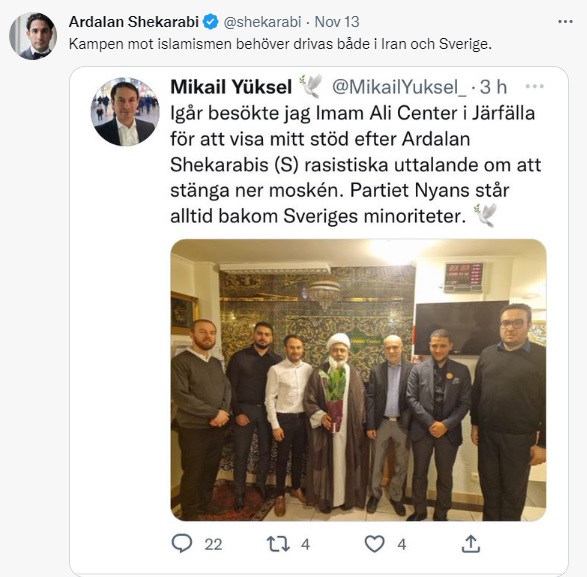Click Mikail Yüksel's profile avatar
The image size is (587, 577).
coord(125,112)
